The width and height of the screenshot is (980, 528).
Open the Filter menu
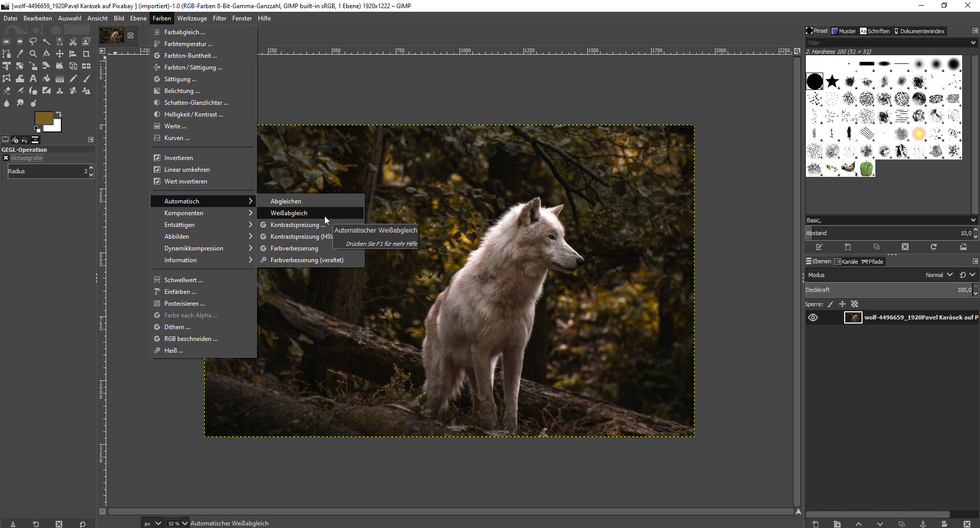coord(220,18)
